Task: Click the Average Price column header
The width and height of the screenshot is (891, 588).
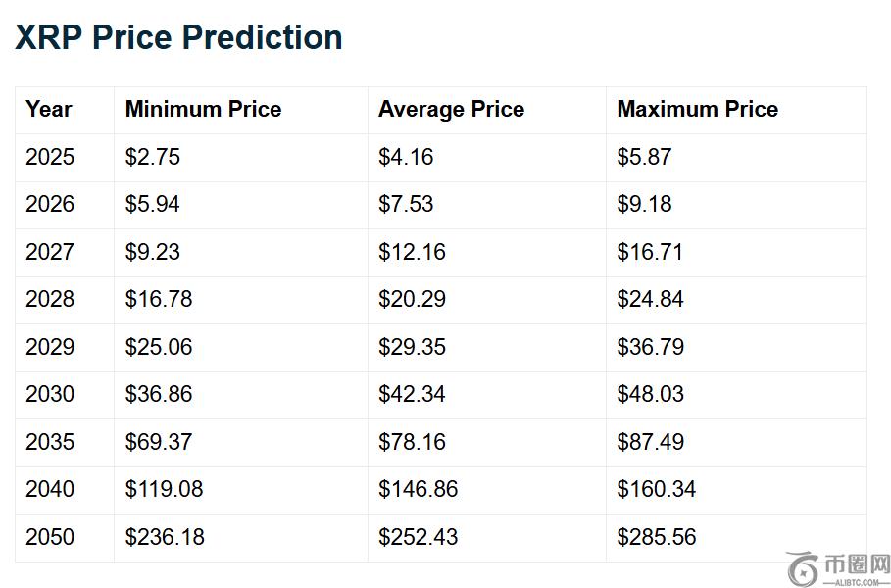Action: point(451,110)
